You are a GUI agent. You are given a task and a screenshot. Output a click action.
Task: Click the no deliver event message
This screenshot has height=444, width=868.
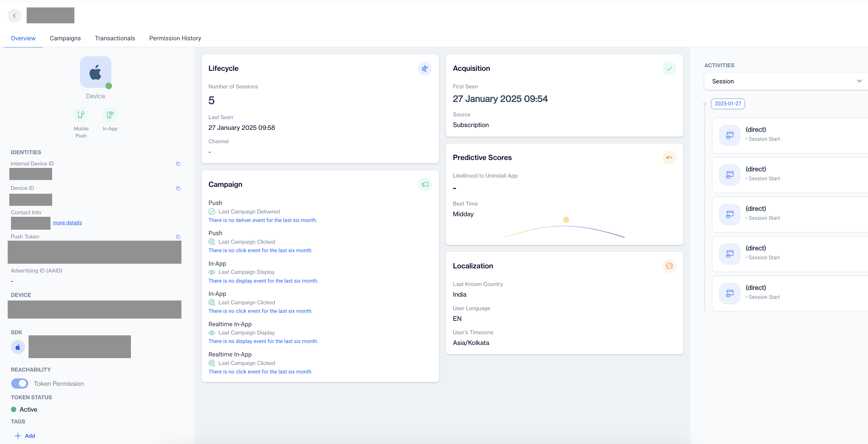tap(263, 220)
